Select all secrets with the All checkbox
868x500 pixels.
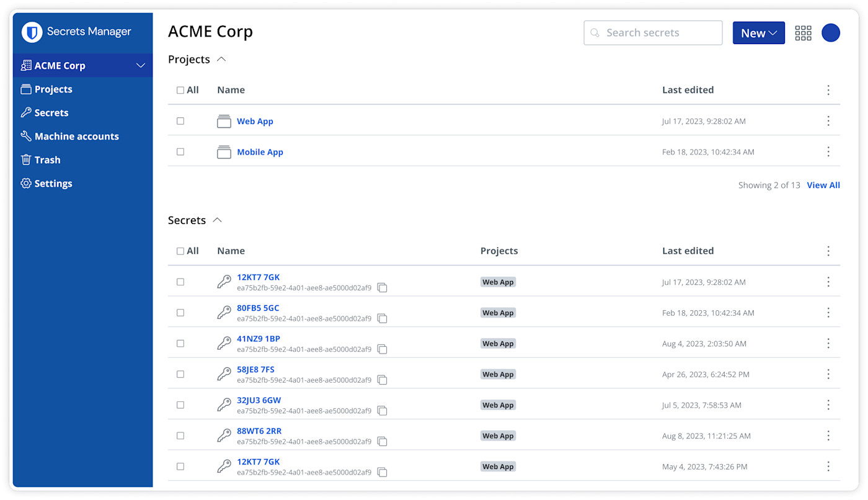(180, 251)
